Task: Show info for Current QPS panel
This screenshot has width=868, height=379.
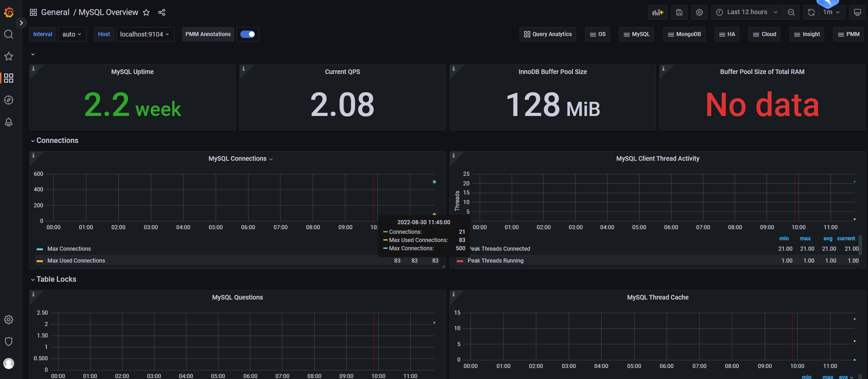Action: click(243, 68)
